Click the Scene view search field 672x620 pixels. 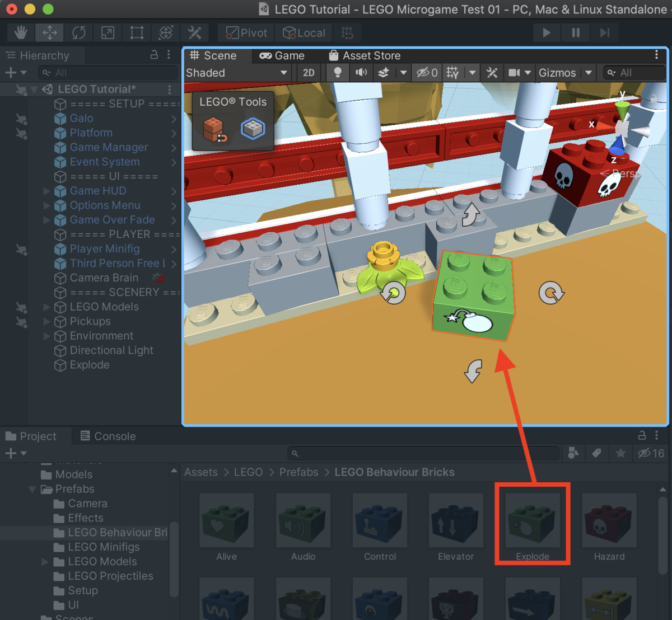(x=635, y=73)
